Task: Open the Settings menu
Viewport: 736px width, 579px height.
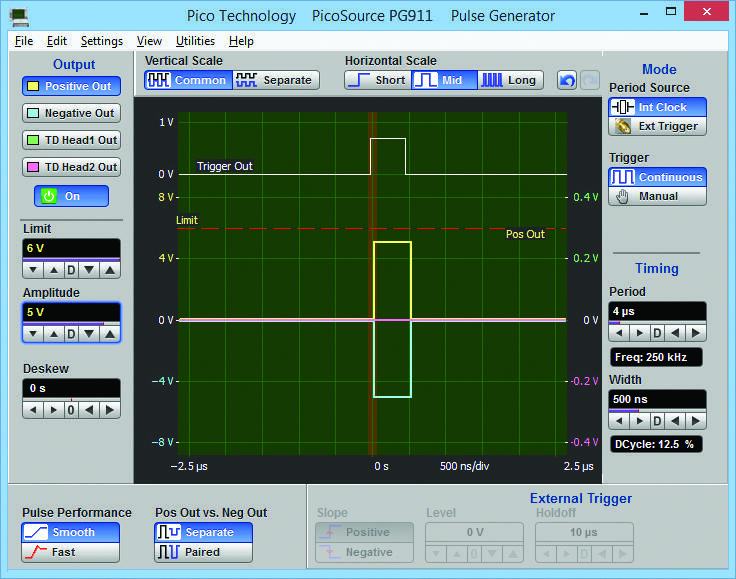Action: click(x=101, y=41)
